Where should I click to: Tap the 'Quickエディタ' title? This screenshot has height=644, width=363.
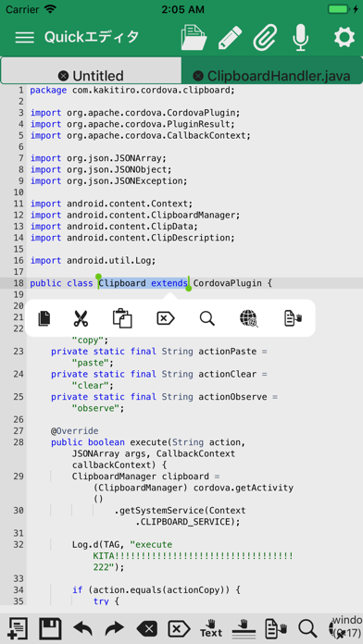click(x=92, y=37)
